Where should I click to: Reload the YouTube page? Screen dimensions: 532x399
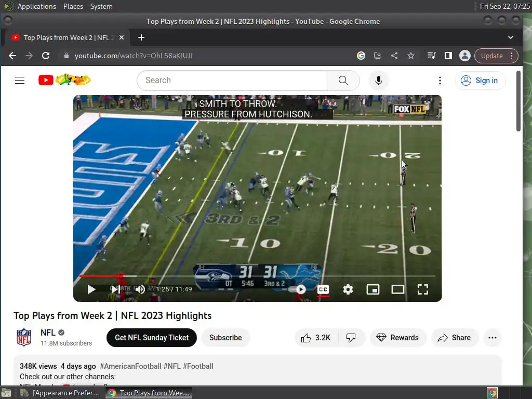pos(46,56)
